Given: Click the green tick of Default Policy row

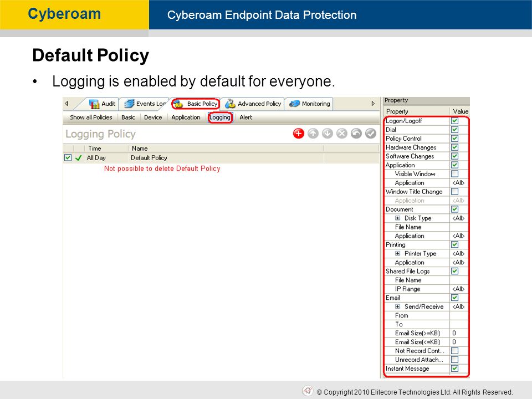Looking at the screenshot, I should (x=79, y=158).
